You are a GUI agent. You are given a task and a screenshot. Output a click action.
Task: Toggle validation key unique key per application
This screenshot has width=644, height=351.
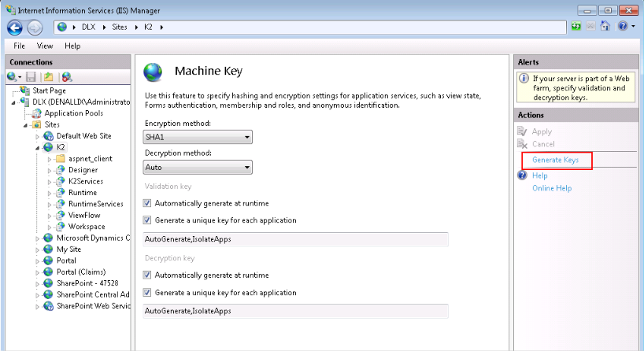click(x=148, y=220)
